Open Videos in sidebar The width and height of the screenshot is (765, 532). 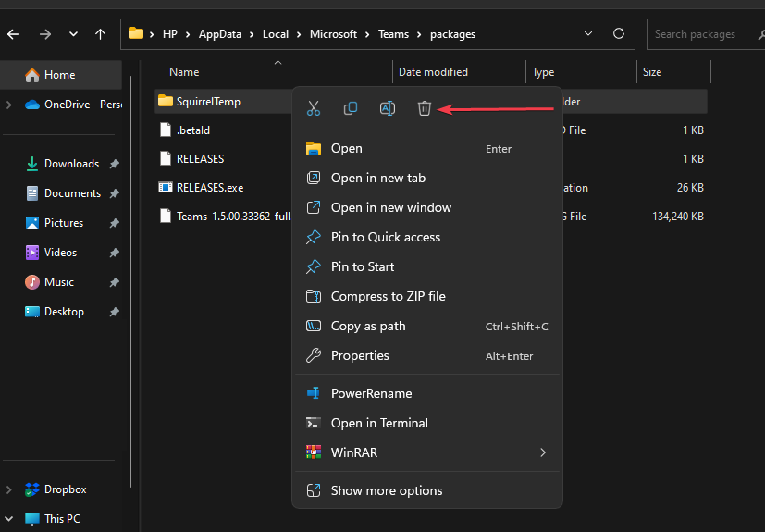tap(60, 253)
